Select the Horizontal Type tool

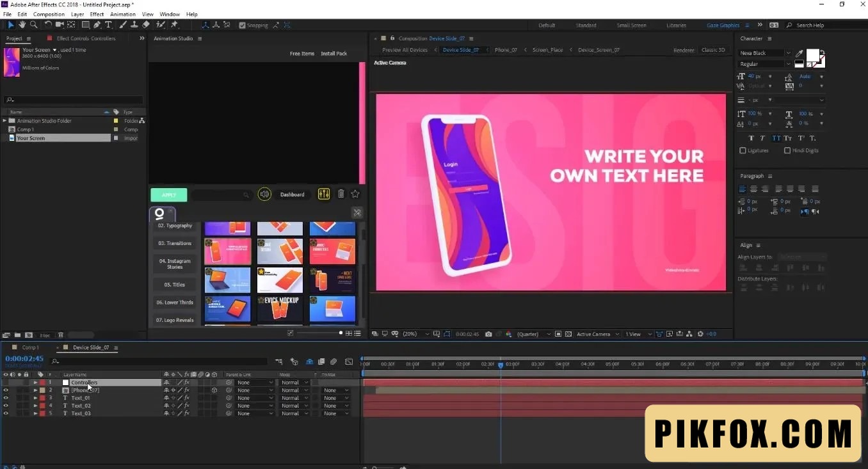[x=108, y=25]
